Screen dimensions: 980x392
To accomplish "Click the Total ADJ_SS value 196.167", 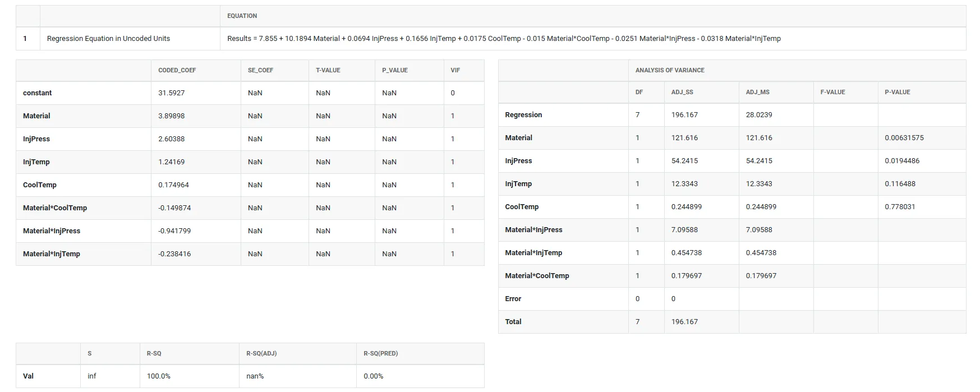I will coord(684,322).
